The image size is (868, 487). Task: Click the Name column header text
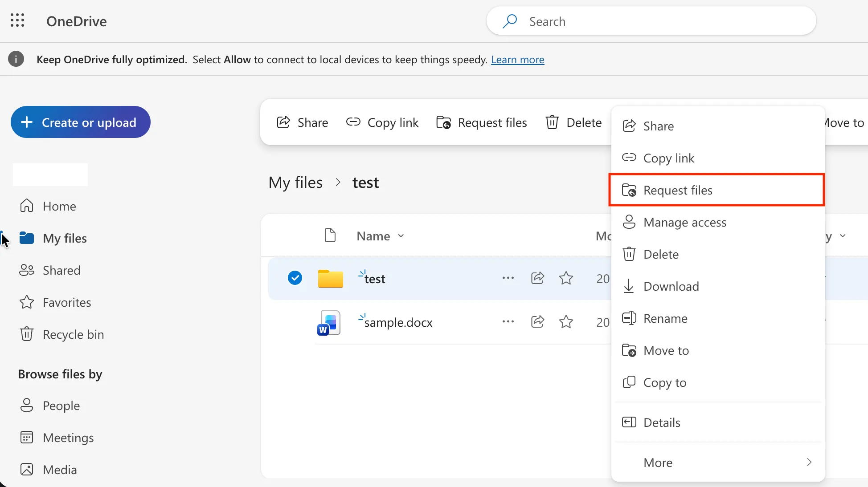tap(373, 235)
